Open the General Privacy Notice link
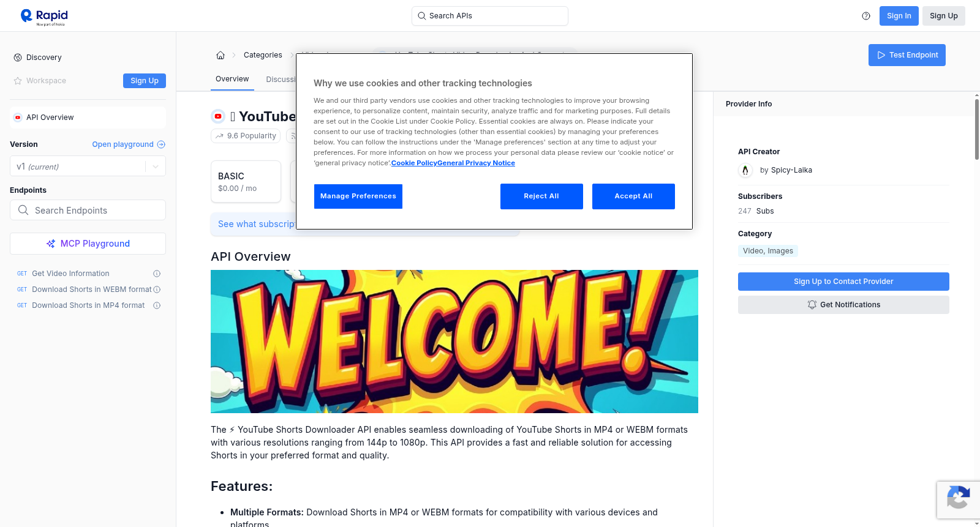 pyautogui.click(x=476, y=163)
